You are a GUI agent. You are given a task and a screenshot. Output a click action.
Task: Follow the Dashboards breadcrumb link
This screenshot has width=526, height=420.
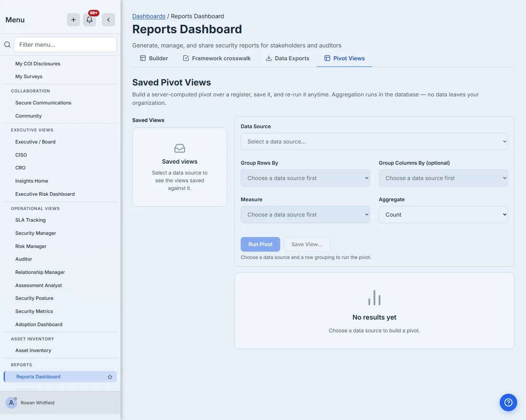pos(149,16)
